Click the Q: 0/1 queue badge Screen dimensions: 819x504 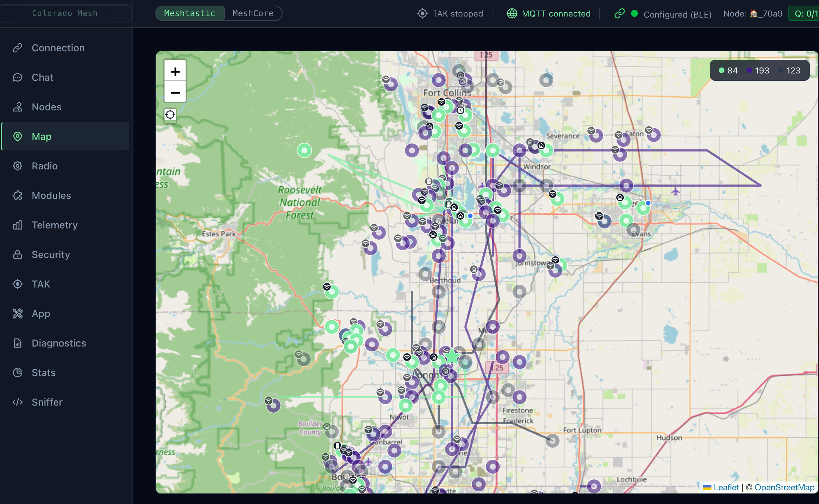click(x=804, y=13)
